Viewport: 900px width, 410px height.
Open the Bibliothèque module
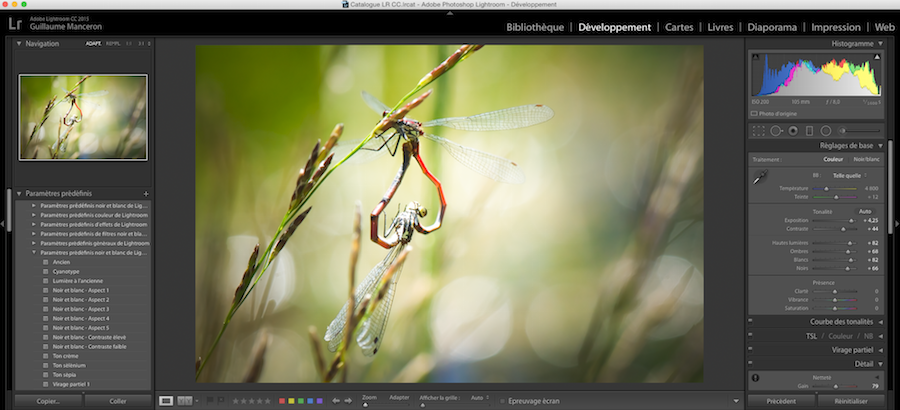point(535,27)
